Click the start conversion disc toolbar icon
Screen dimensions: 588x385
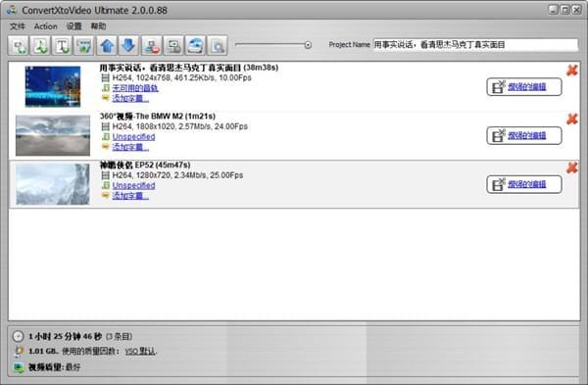tap(195, 46)
